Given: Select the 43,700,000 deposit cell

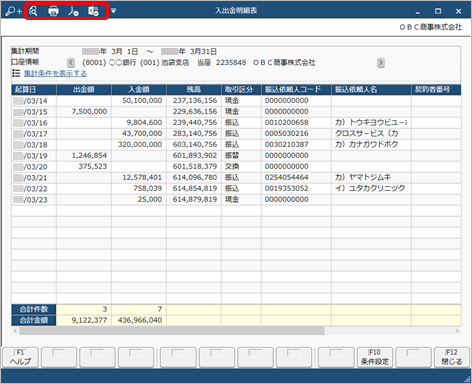Looking at the screenshot, I should (139, 134).
